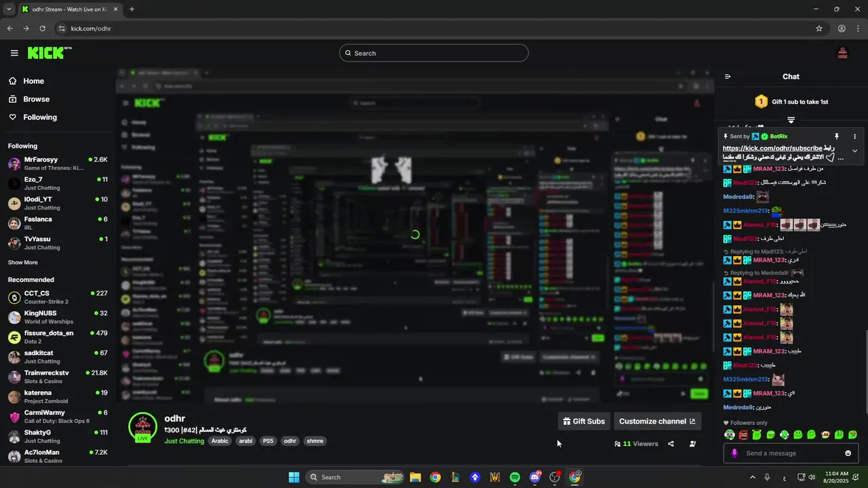Click the user icon beside share

coord(692,444)
